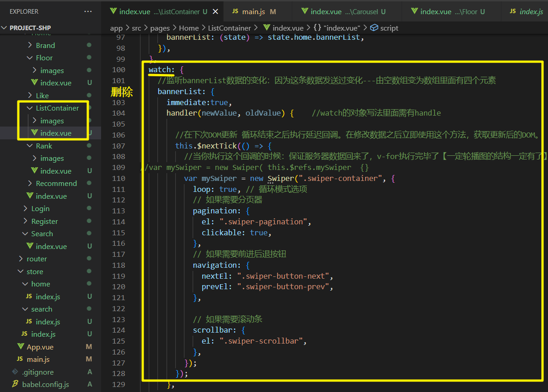The image size is (548, 392).
Task: Click the Vue icon on the ListContainer index.vue tab
Action: 113,11
